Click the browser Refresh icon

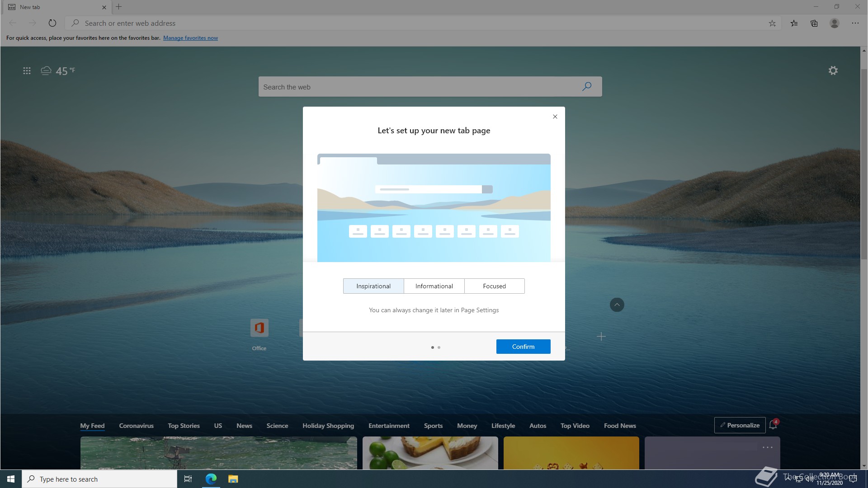(52, 23)
